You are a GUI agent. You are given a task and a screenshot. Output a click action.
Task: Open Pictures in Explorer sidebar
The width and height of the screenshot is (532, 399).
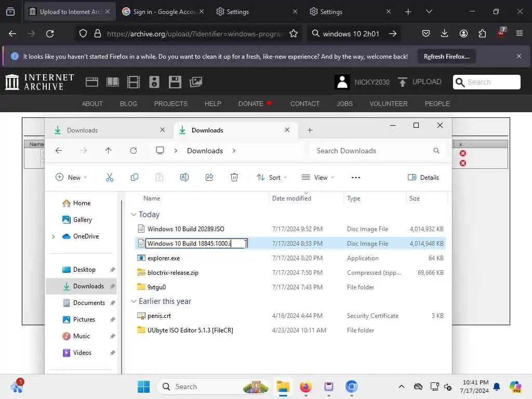coord(83,320)
